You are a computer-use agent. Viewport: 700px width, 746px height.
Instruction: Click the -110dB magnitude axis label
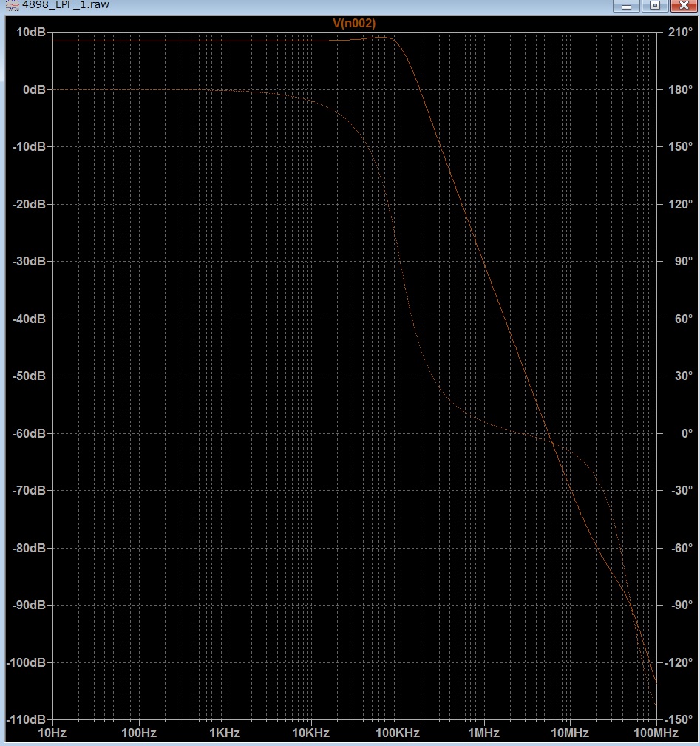pos(26,720)
